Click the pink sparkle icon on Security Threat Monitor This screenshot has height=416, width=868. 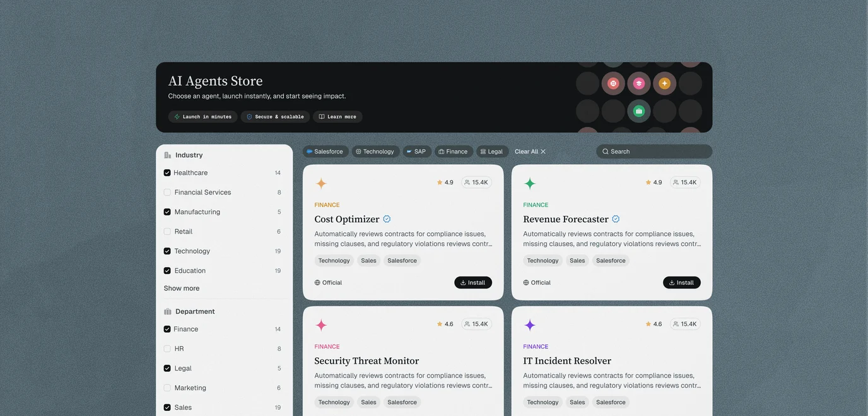[321, 325]
